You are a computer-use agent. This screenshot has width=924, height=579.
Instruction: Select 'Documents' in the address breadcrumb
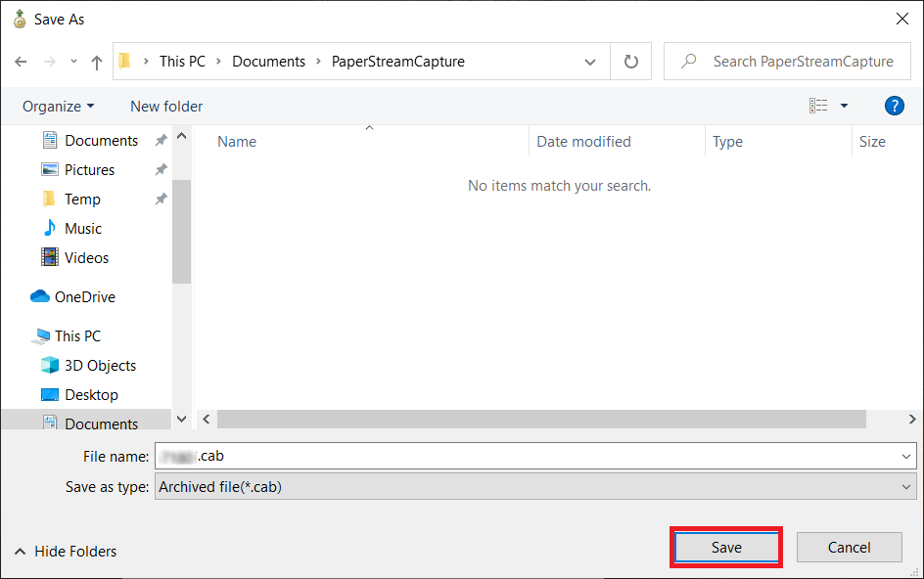[269, 62]
